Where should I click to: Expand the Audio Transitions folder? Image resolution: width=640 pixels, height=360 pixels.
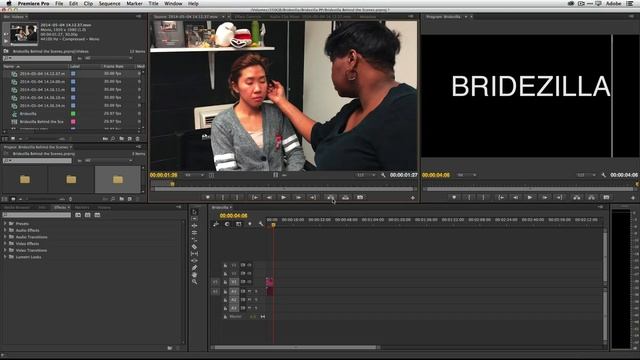[5, 237]
